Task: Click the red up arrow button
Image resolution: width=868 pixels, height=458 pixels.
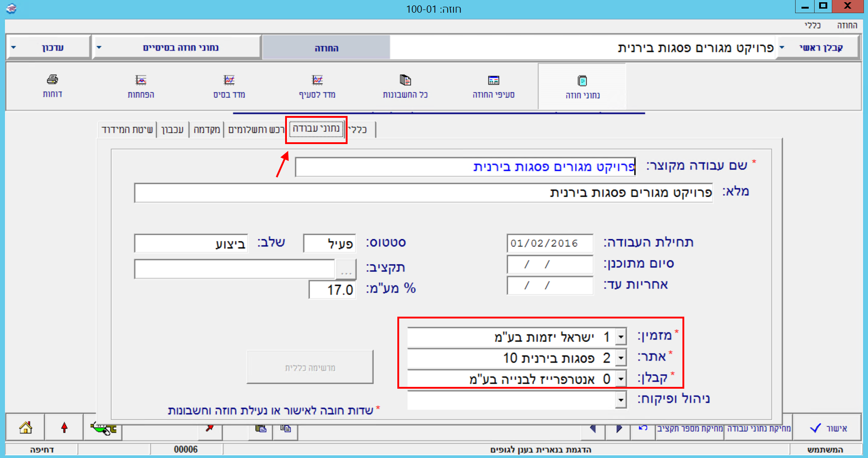Action: [x=64, y=427]
